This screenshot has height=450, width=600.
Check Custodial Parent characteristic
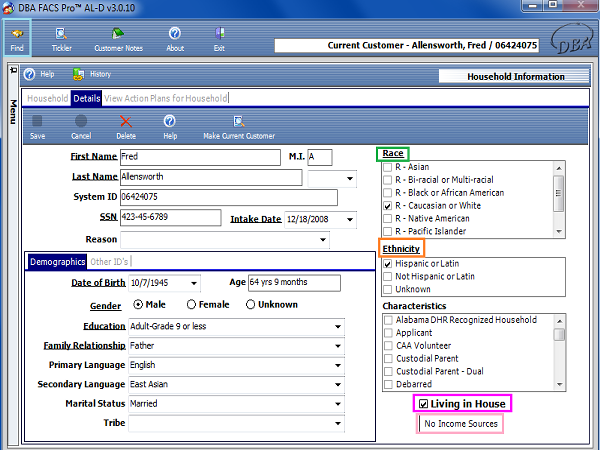pyautogui.click(x=388, y=359)
